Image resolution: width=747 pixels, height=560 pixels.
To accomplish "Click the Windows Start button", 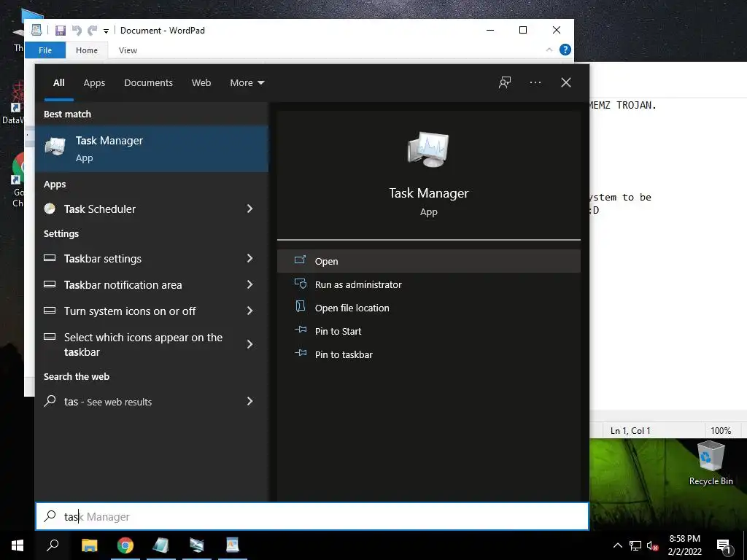I will [x=18, y=545].
